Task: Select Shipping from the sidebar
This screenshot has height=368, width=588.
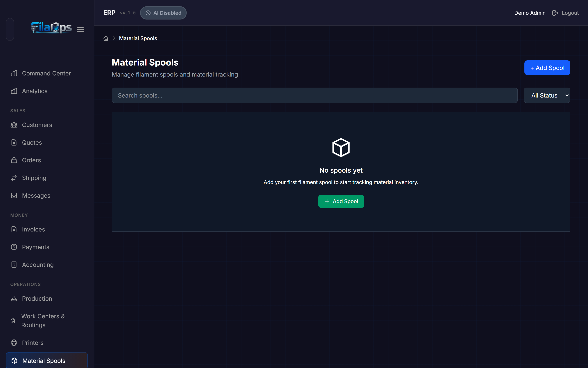Action: point(47,178)
